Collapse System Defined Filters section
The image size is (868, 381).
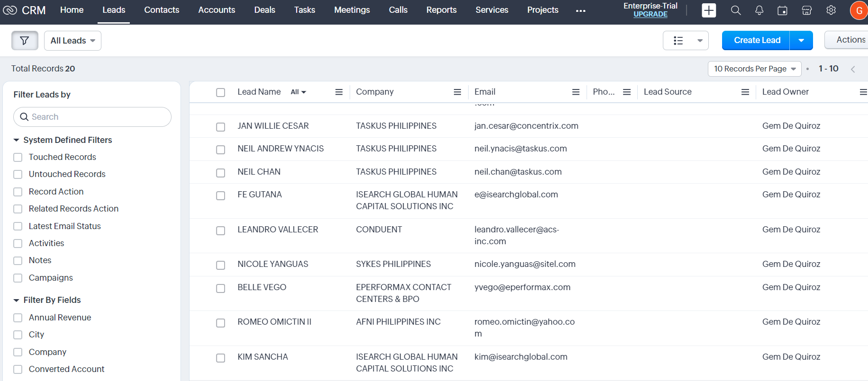tap(16, 140)
